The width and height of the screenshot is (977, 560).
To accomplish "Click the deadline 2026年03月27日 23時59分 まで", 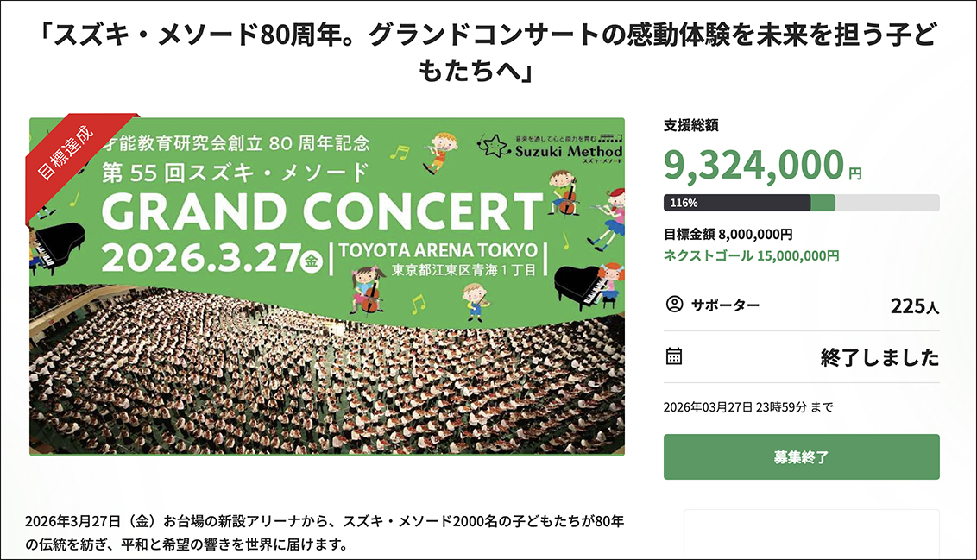I will tap(747, 407).
